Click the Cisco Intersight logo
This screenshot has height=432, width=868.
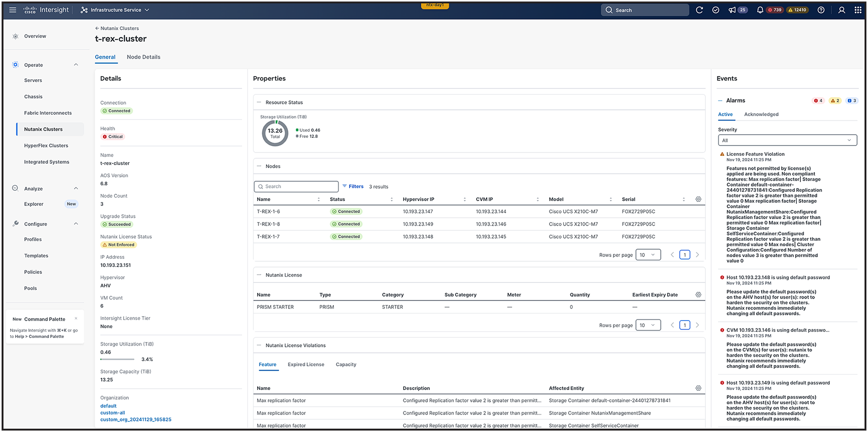[x=46, y=10]
